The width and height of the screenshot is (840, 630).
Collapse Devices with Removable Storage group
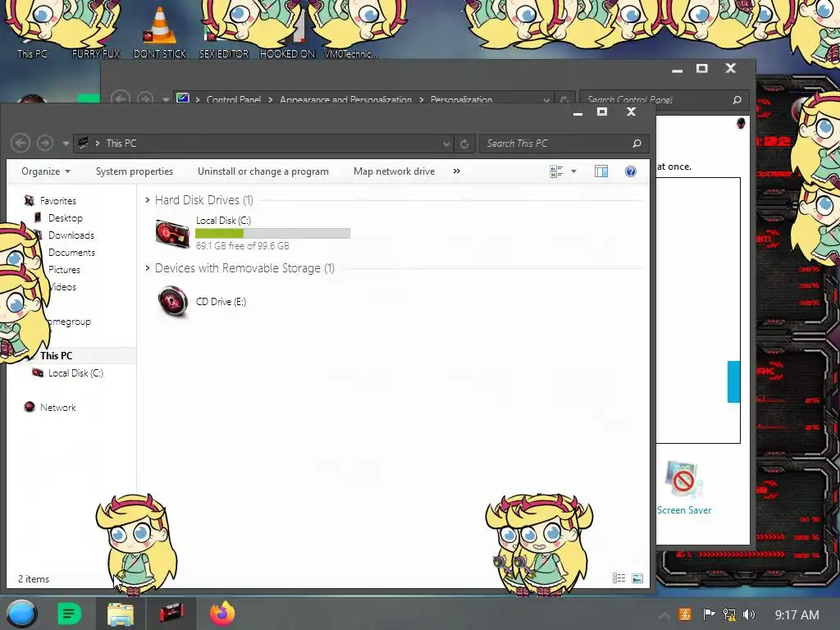tap(148, 268)
